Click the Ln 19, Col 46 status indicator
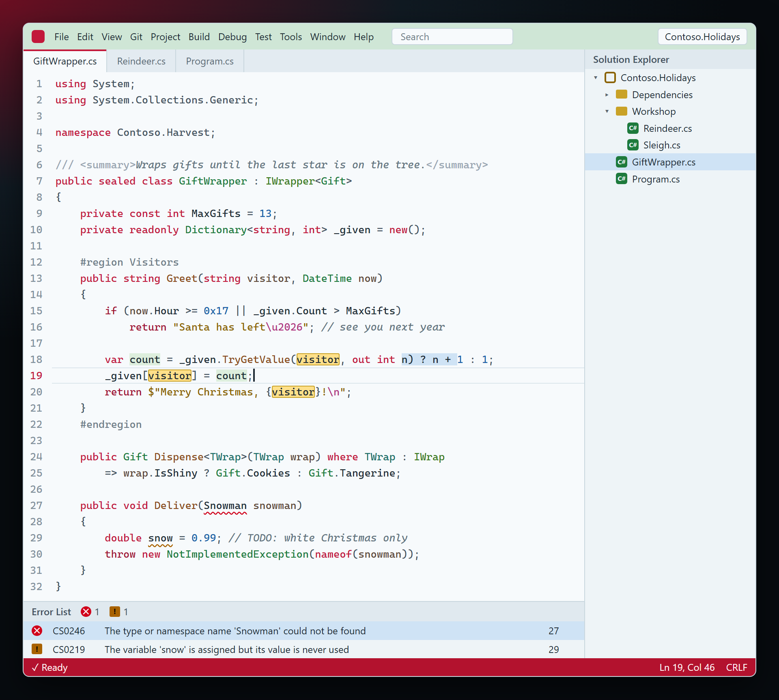Screen dimensions: 779x700 tap(687, 668)
